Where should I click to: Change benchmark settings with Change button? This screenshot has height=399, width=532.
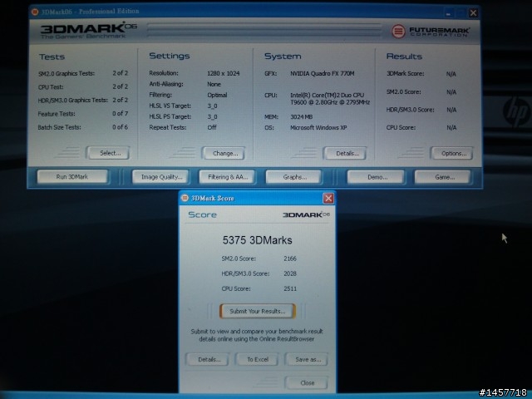click(x=224, y=153)
